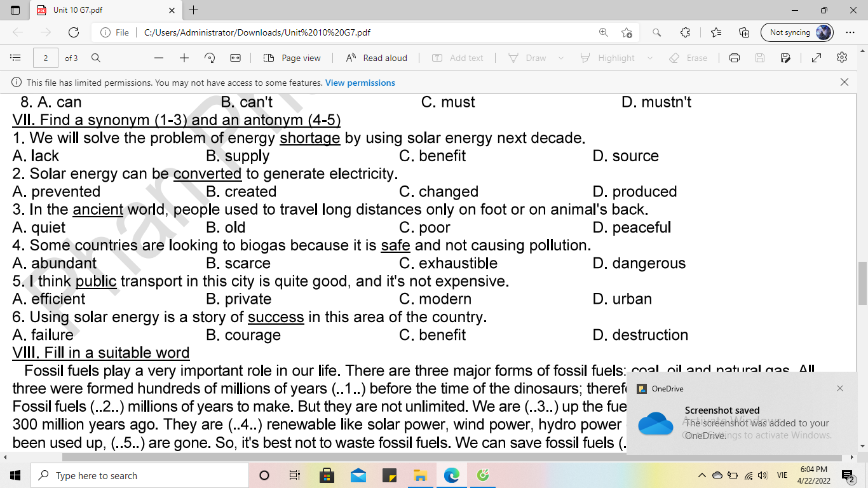Open the Favorites list
The image size is (868, 488).
[716, 32]
